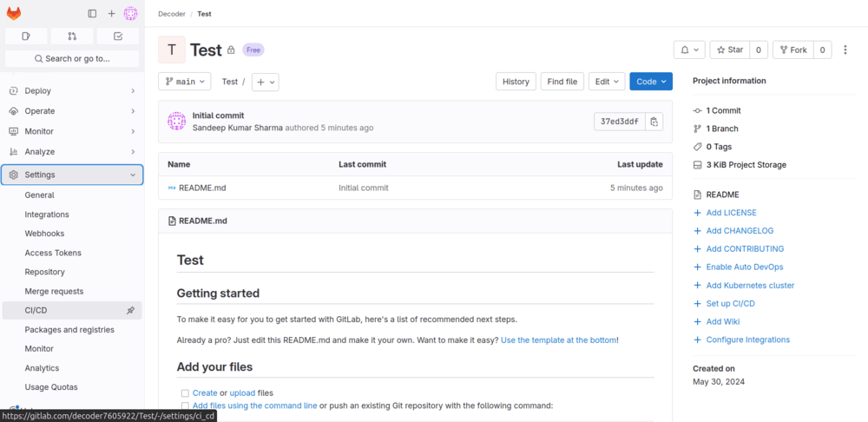Open the Edit dropdown menu
This screenshot has width=868, height=422.
coord(606,82)
